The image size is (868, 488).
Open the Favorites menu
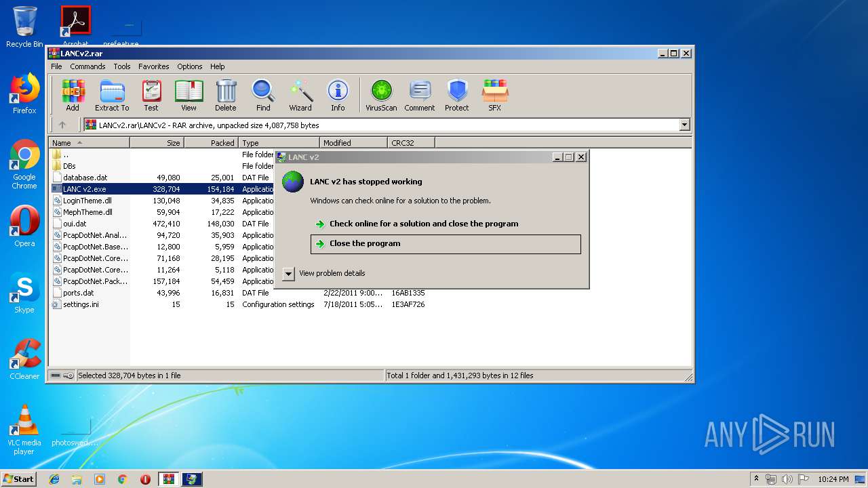(x=154, y=66)
